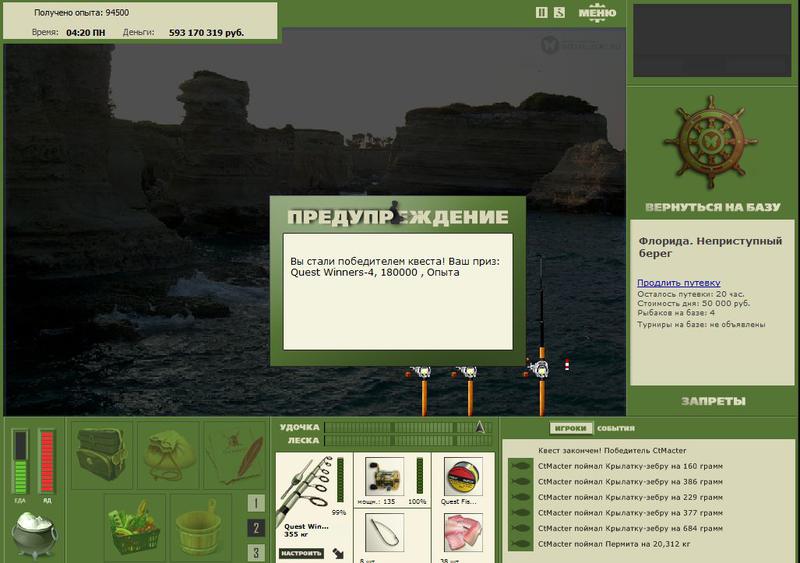800x563 pixels.
Task: Click the fish icon beside '377 грамм' event
Action: pyautogui.click(x=520, y=513)
